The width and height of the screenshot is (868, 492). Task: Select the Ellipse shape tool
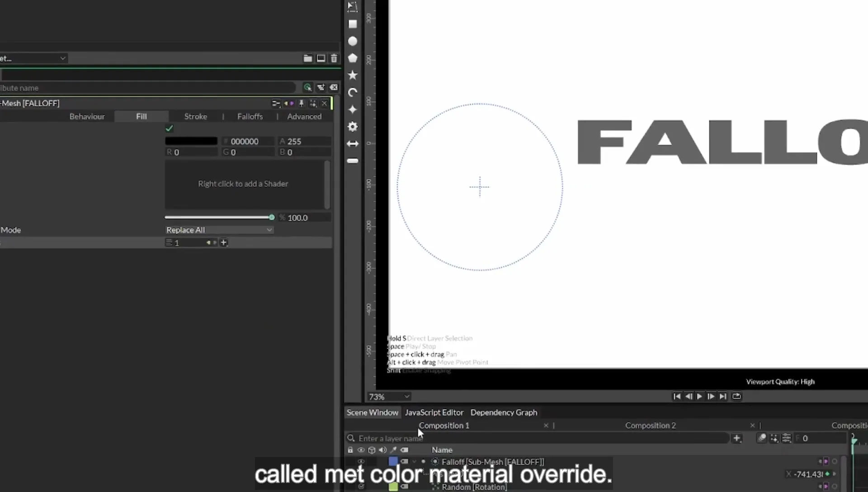[353, 41]
